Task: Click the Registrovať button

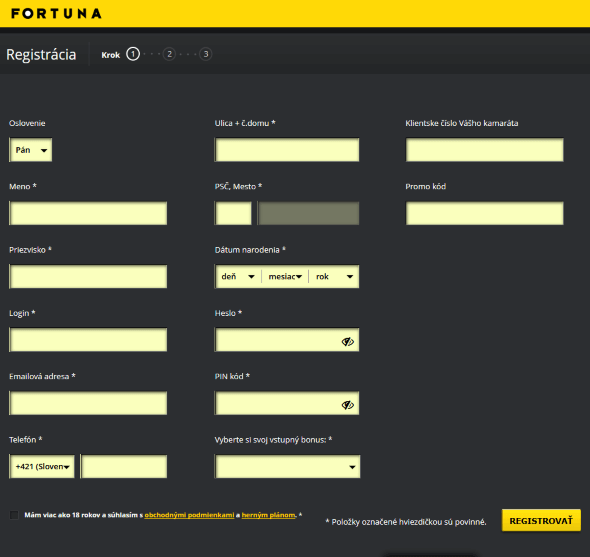Action: tap(541, 520)
